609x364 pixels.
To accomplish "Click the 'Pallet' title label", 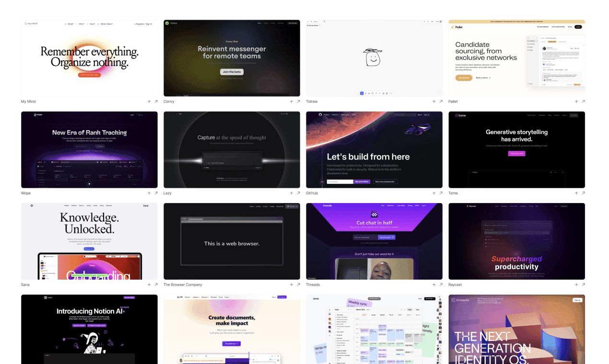I will (x=454, y=102).
